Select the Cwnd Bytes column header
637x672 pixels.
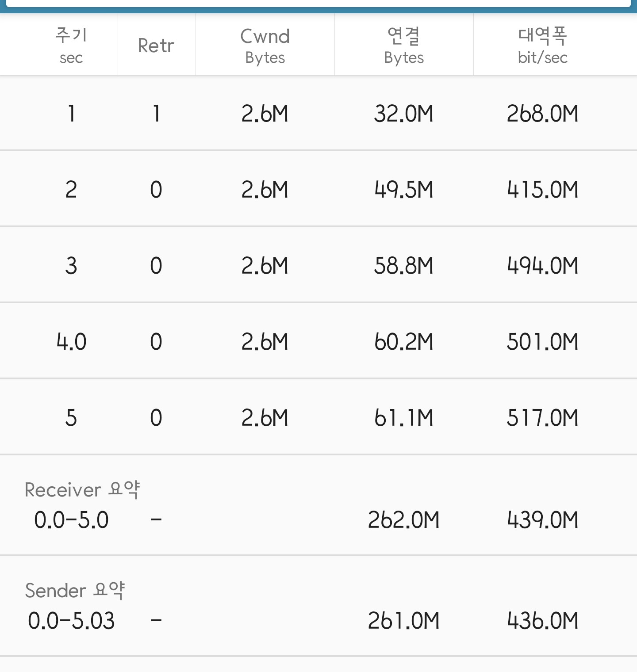click(265, 46)
